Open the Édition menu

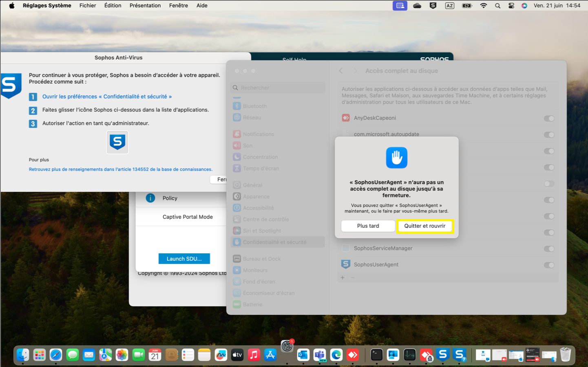point(113,6)
